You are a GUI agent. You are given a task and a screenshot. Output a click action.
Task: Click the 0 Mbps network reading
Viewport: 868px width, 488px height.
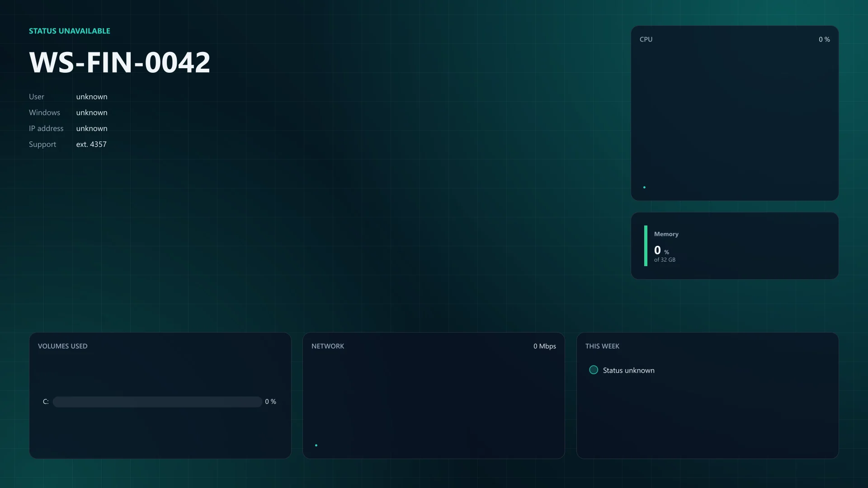click(545, 346)
